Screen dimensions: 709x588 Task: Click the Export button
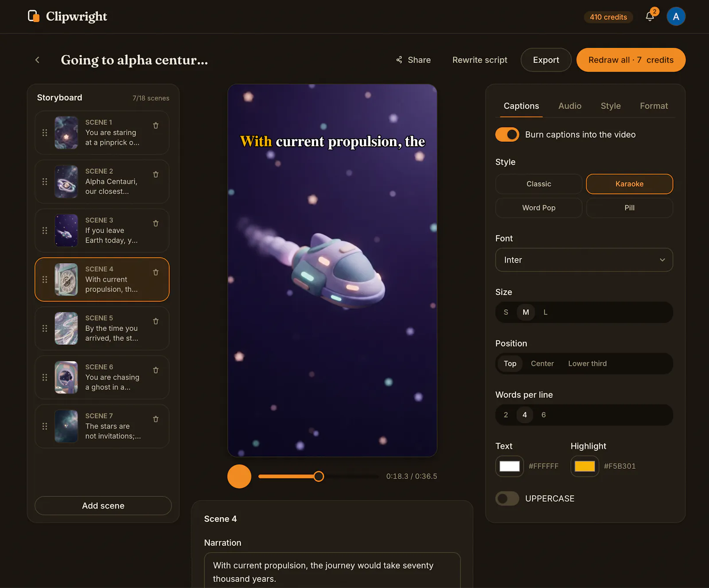(x=546, y=60)
